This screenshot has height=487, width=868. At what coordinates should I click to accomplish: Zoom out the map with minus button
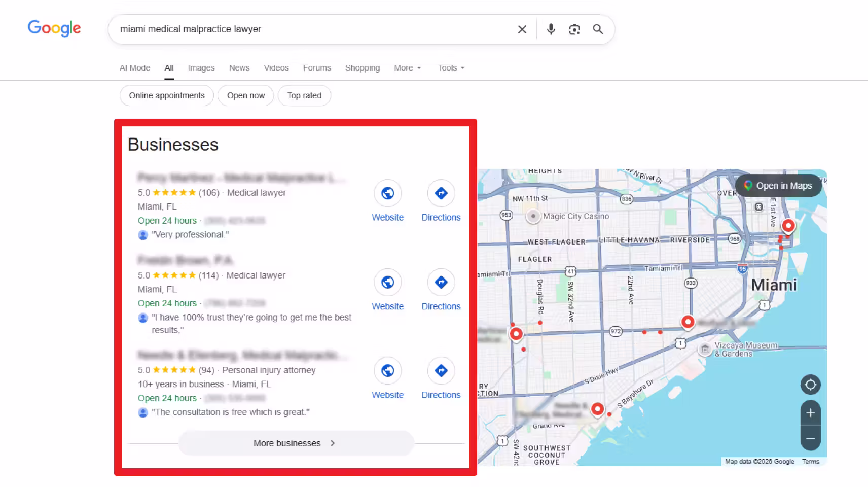811,438
